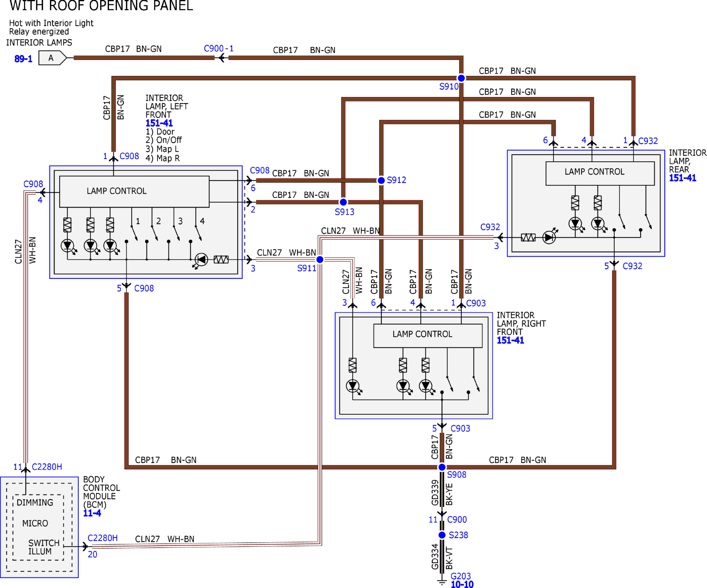Follow the 11-4 BCM reference
Image resolution: width=707 pixels, height=588 pixels.
click(92, 513)
